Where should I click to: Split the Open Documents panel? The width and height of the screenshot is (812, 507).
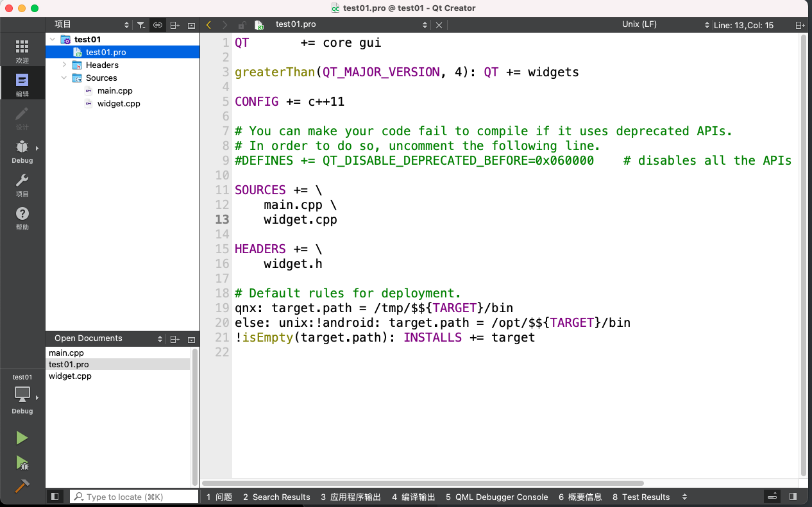tap(174, 339)
